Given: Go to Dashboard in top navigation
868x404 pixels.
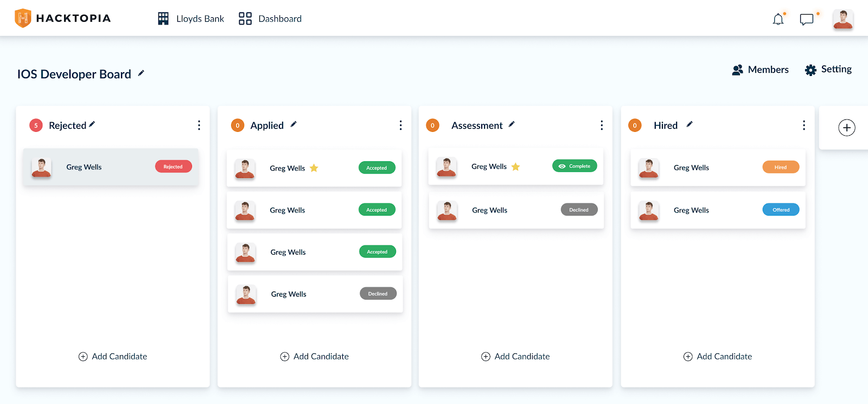Looking at the screenshot, I should coord(270,19).
